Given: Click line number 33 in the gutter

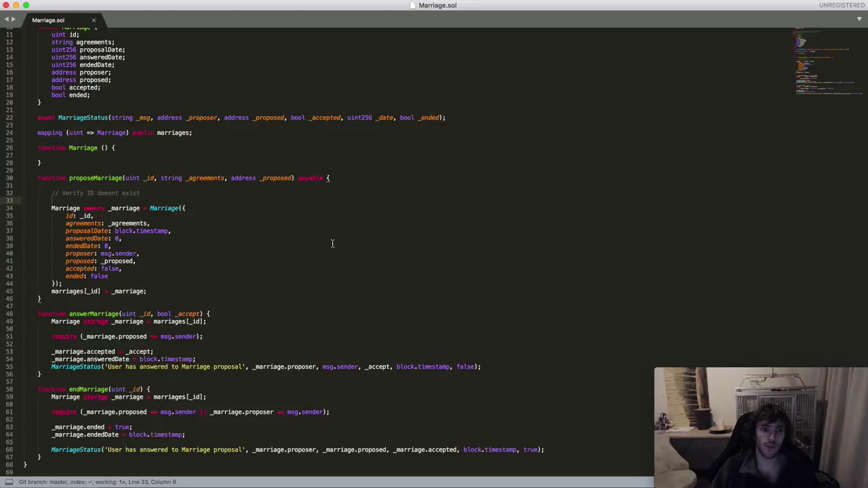Looking at the screenshot, I should tap(9, 201).
